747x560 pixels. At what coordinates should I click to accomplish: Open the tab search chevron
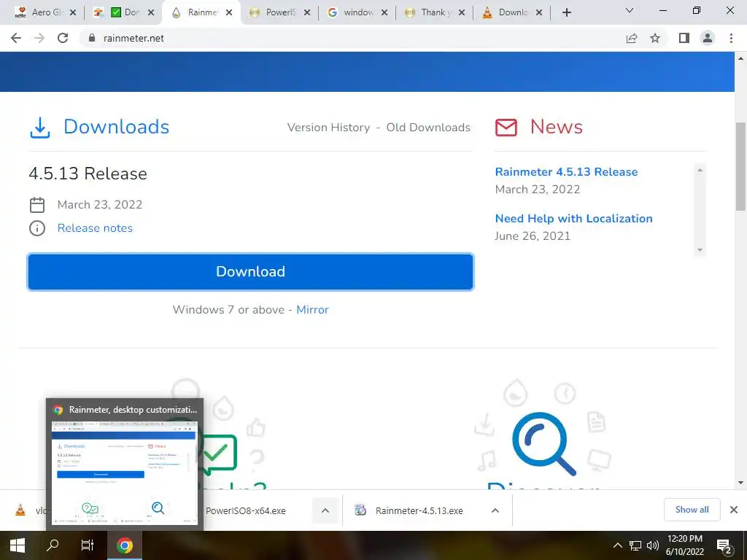coord(630,10)
